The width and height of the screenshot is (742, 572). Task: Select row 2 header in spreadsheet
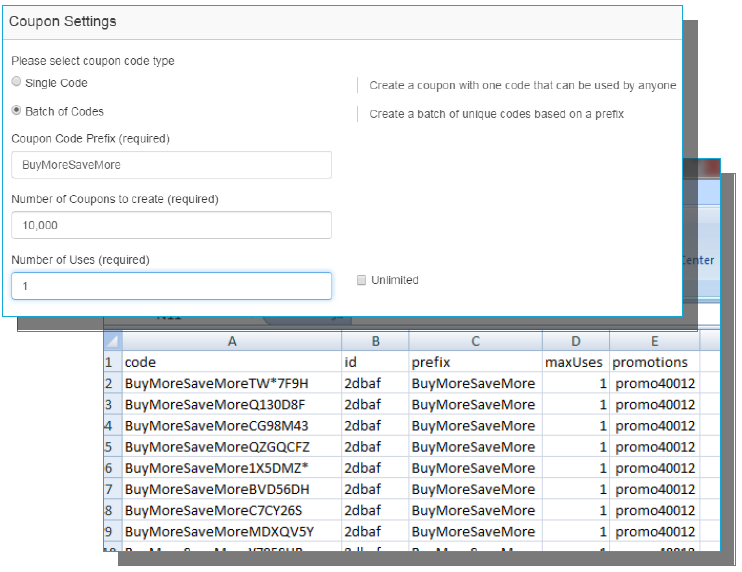tap(113, 383)
